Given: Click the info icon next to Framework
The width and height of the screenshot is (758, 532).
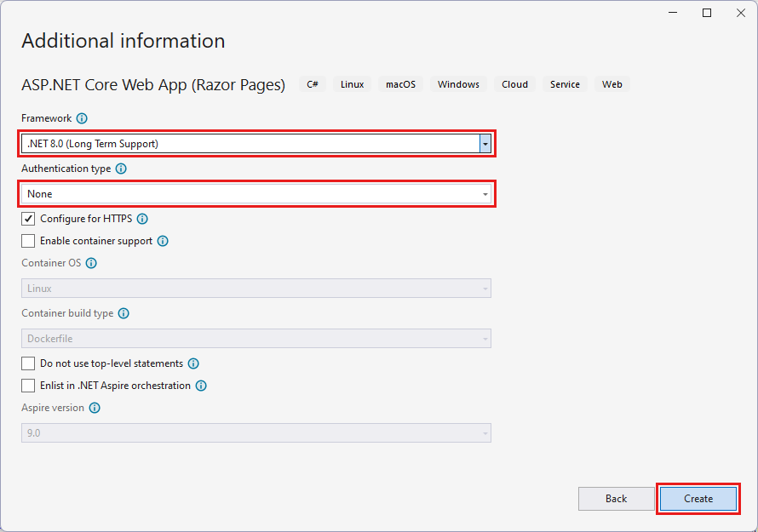Looking at the screenshot, I should point(82,118).
